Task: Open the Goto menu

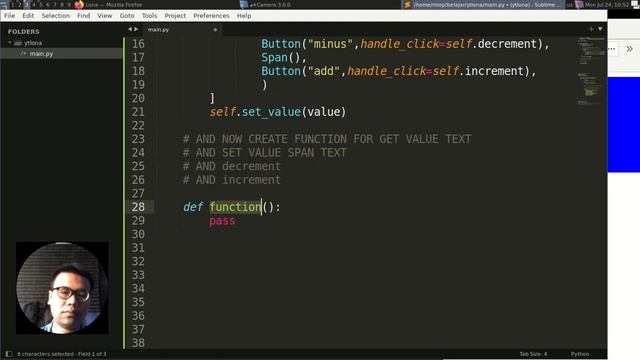Action: tap(127, 16)
